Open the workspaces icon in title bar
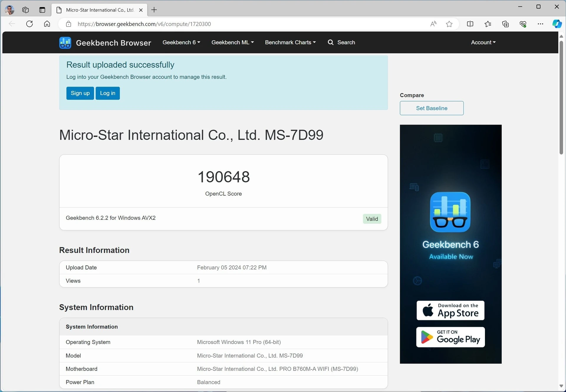 [x=26, y=10]
